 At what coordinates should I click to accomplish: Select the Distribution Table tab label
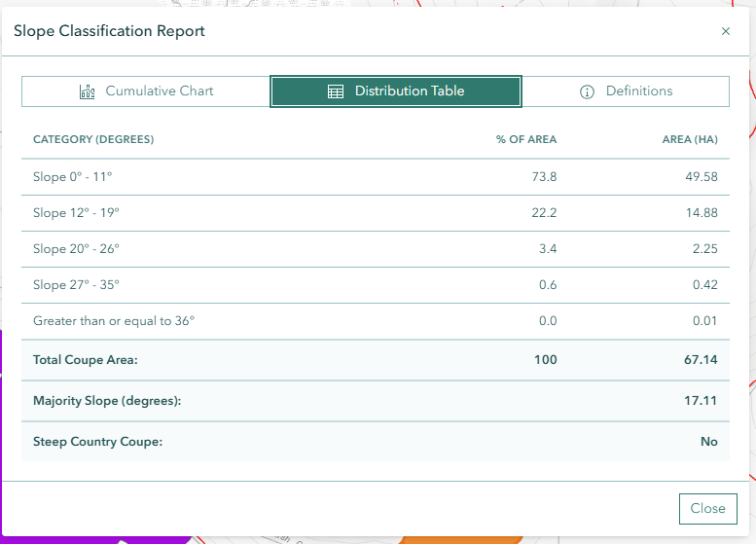click(x=410, y=91)
